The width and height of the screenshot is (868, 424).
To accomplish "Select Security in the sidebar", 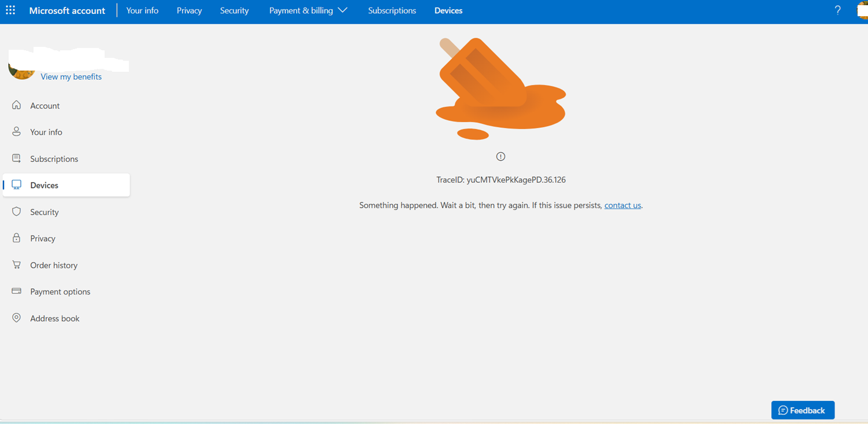I will 66,212.
